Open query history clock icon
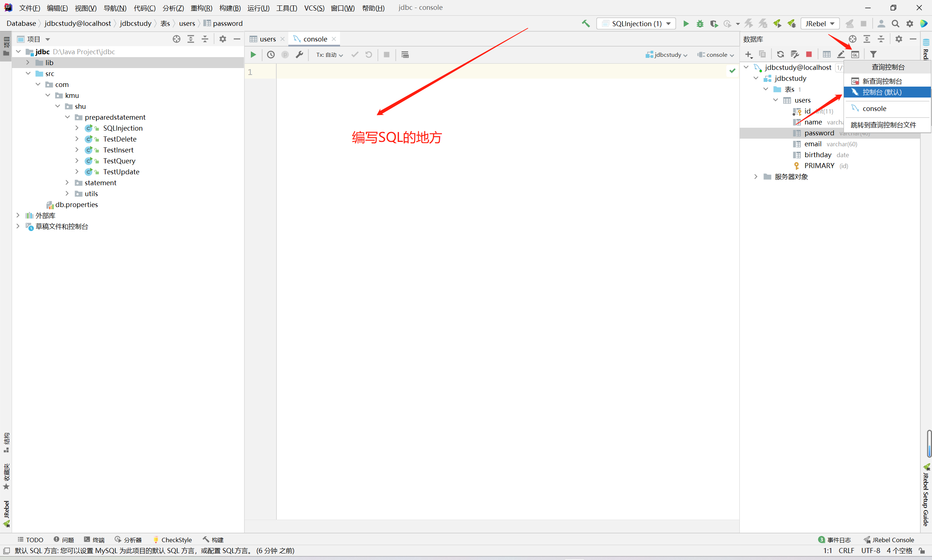This screenshot has height=560, width=932. 270,55
